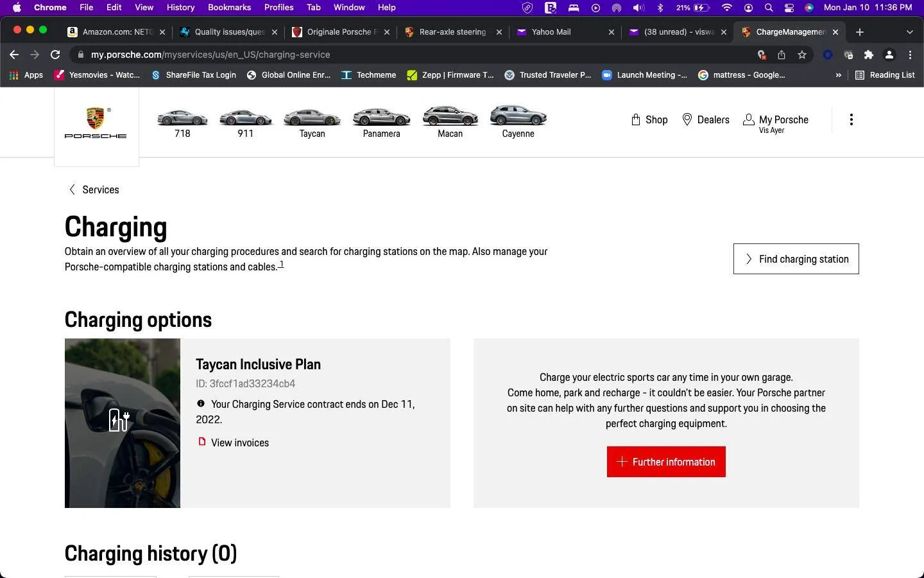Click the Bluetooth menu bar icon

click(660, 8)
